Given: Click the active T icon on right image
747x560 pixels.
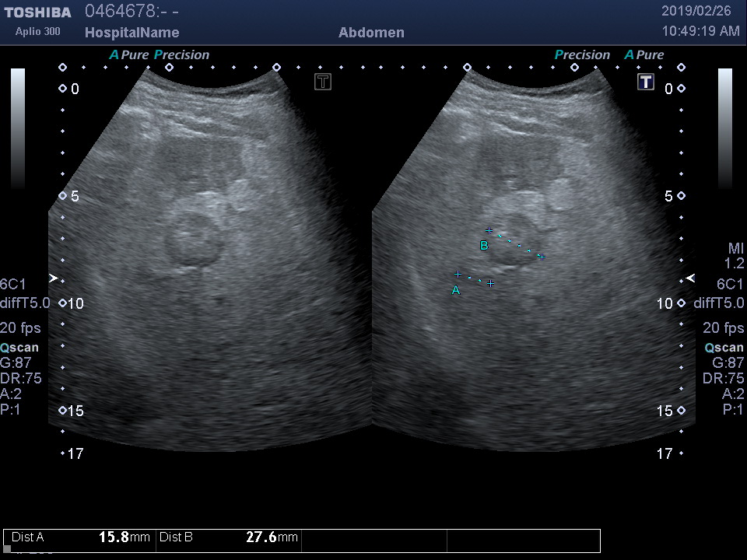Looking at the screenshot, I should click(645, 82).
